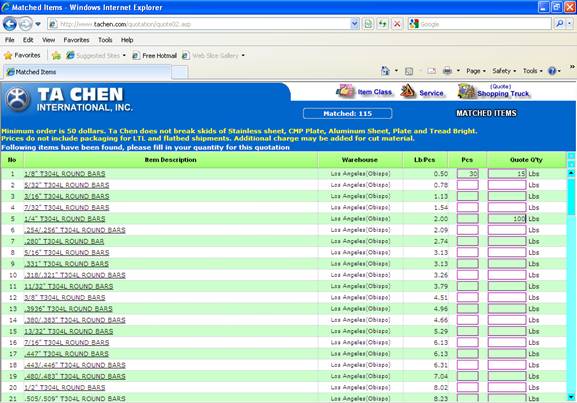577x403 pixels.
Task: Click the Quote Q'ty field in row 1
Action: [507, 174]
